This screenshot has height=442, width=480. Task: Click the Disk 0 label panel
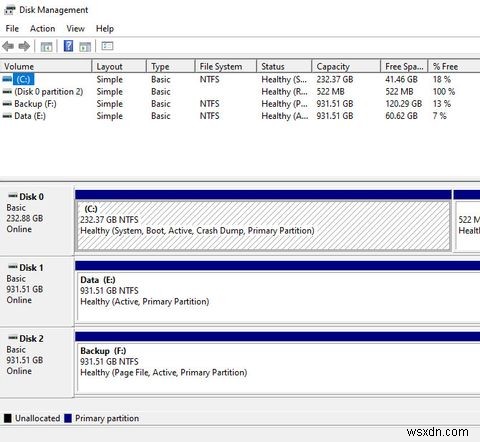coord(37,220)
